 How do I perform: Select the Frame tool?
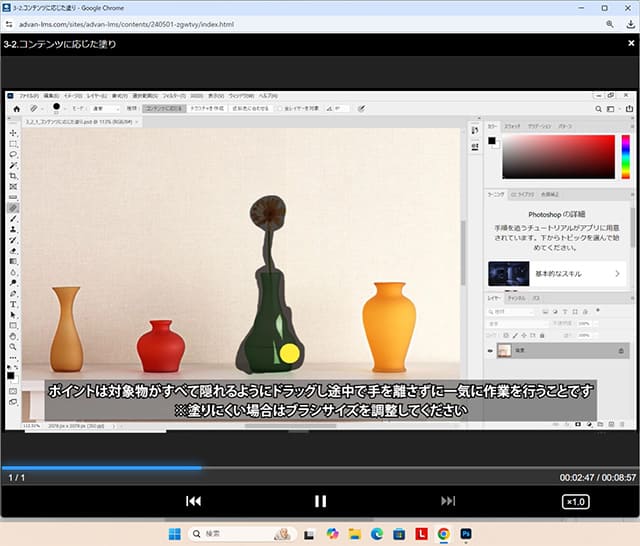(x=13, y=186)
